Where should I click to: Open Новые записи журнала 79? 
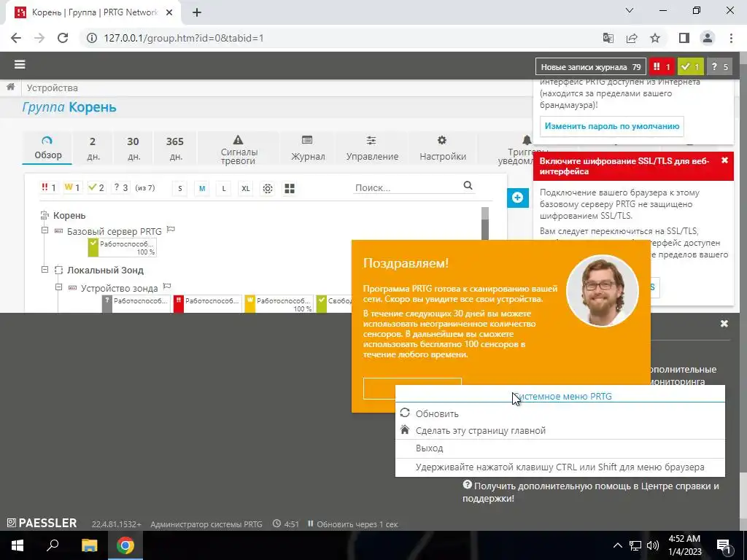coord(591,67)
